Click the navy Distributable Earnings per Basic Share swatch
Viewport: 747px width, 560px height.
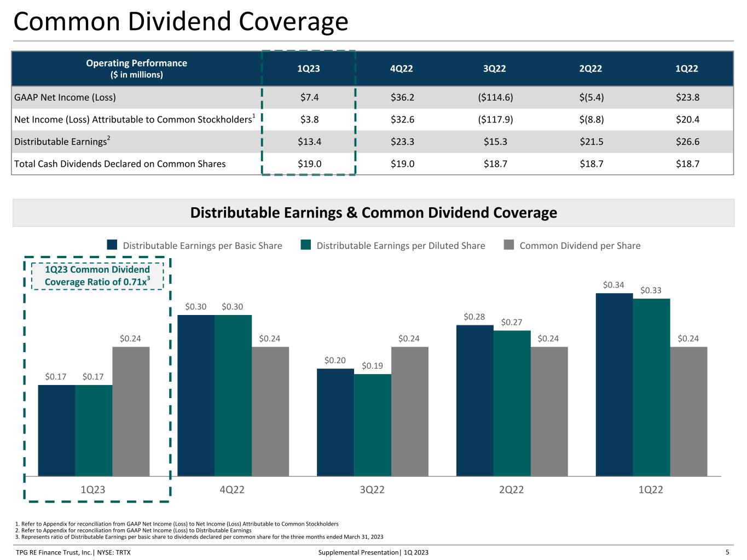(112, 245)
